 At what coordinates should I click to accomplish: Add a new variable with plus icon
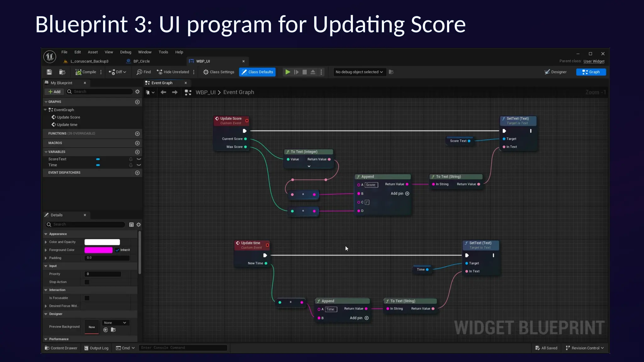137,152
